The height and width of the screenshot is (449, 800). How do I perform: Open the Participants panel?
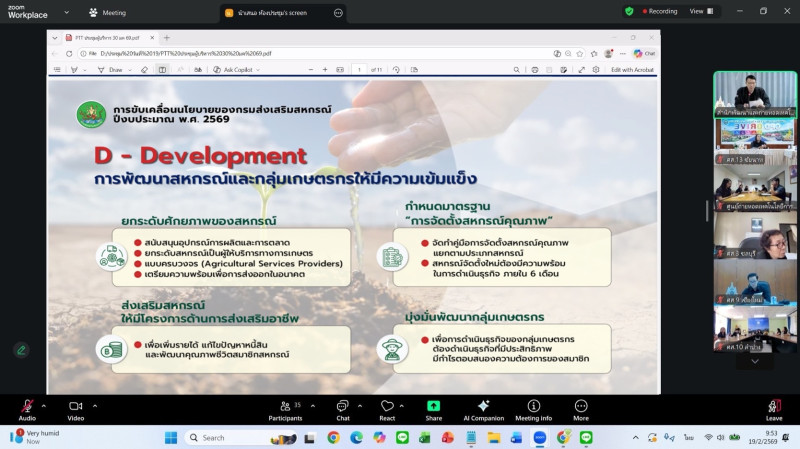pos(285,406)
